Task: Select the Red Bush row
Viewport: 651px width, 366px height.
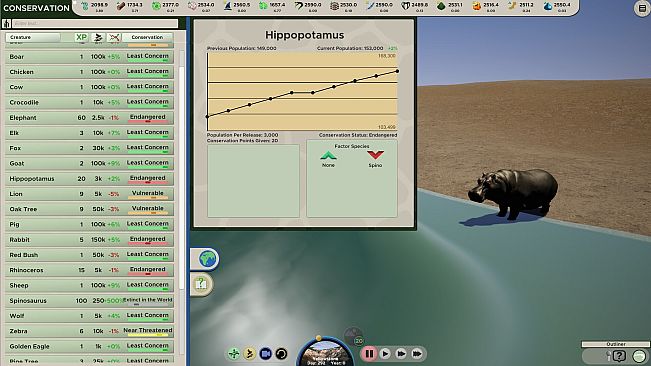Action: point(89,255)
